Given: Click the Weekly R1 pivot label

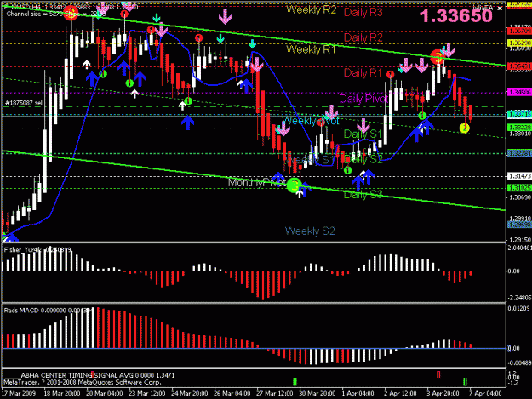Looking at the screenshot, I should 311,49.
